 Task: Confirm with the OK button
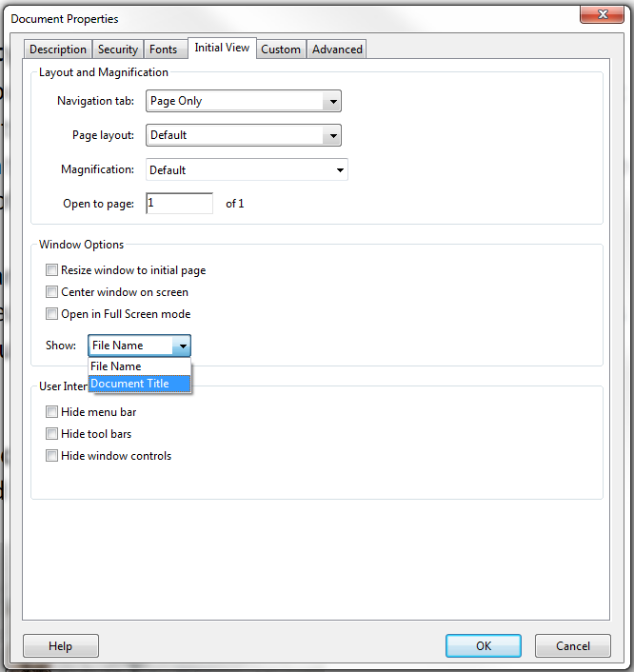pyautogui.click(x=484, y=646)
